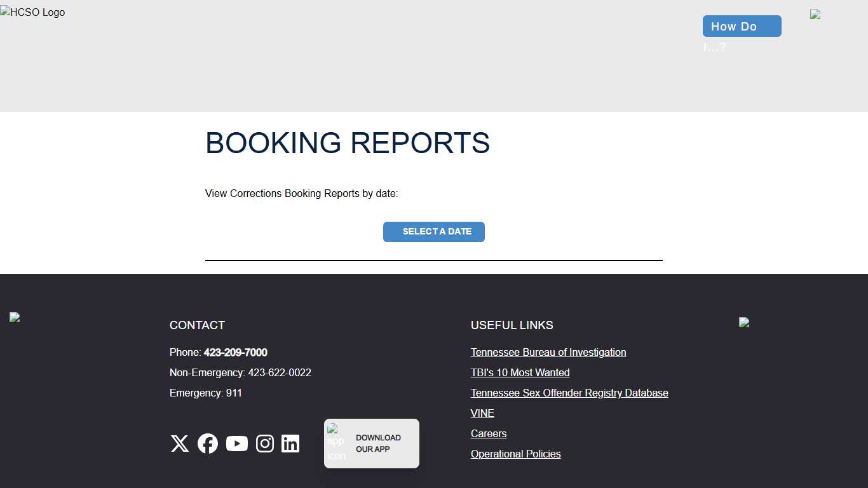868x488 pixels.
Task: Open the X (Twitter) social icon
Action: click(x=179, y=444)
